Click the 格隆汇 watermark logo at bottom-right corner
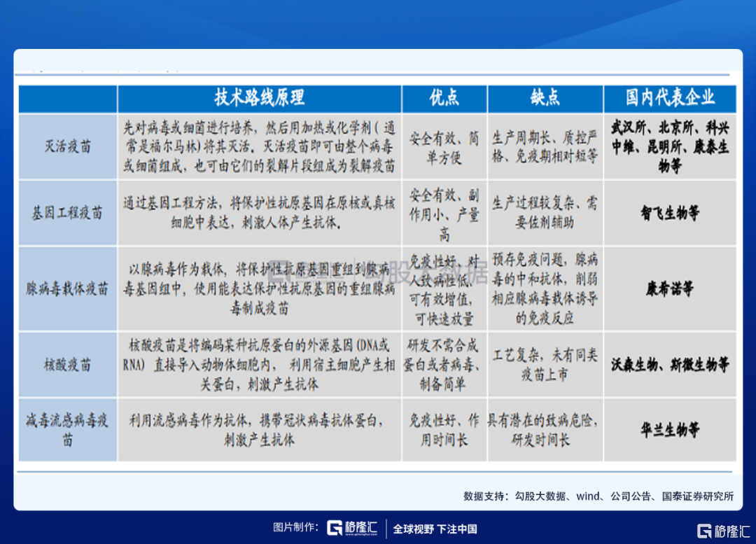Viewport: 756px width, 544px height. [724, 530]
